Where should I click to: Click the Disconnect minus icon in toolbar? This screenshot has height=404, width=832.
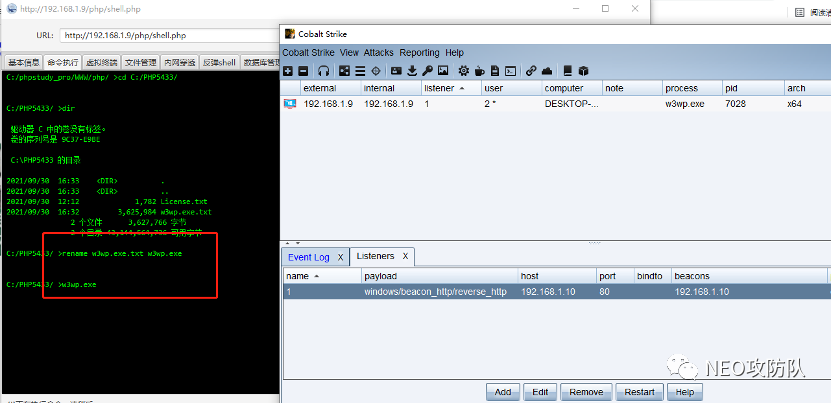click(303, 71)
